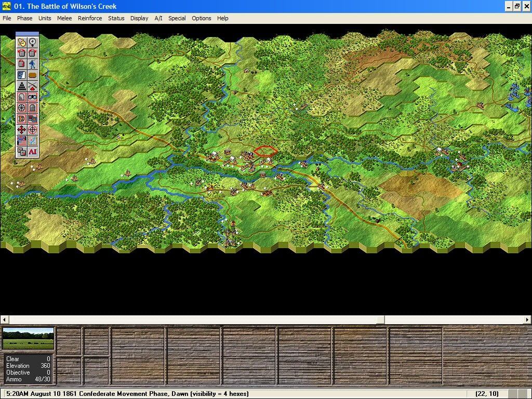
Task: Click the "Ammo 48/30" info line
Action: click(28, 379)
